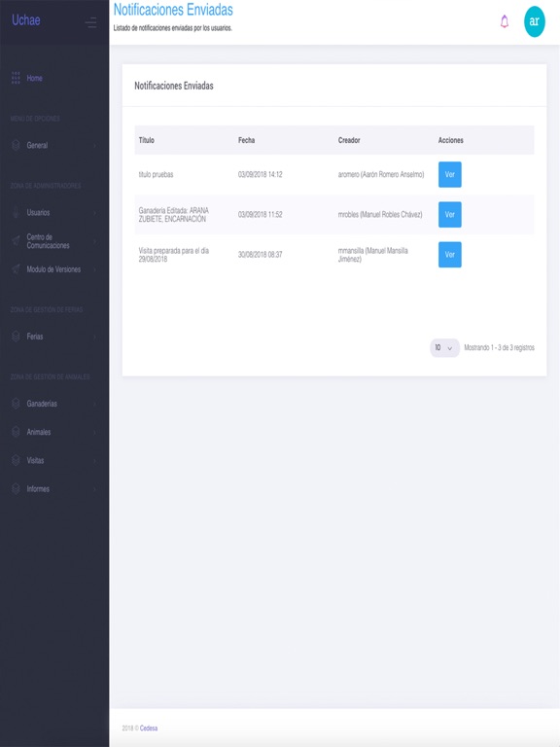Image resolution: width=560 pixels, height=747 pixels.
Task: Open the Modulo de Versiones menu item
Action: 54,269
